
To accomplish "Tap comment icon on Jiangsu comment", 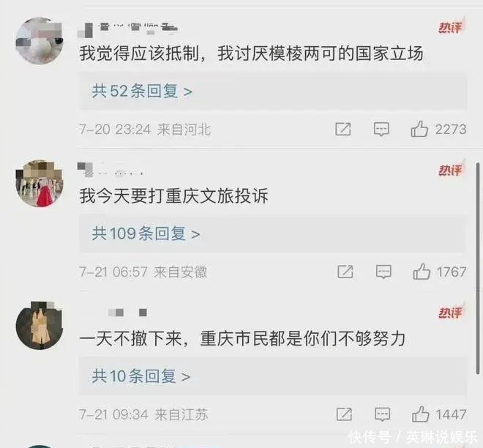I will pyautogui.click(x=382, y=414).
